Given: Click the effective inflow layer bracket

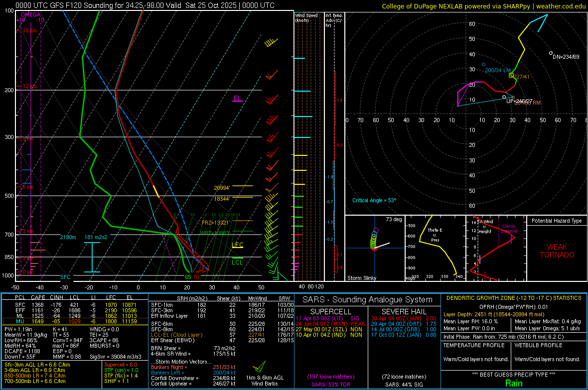Looking at the screenshot, I should [92, 257].
